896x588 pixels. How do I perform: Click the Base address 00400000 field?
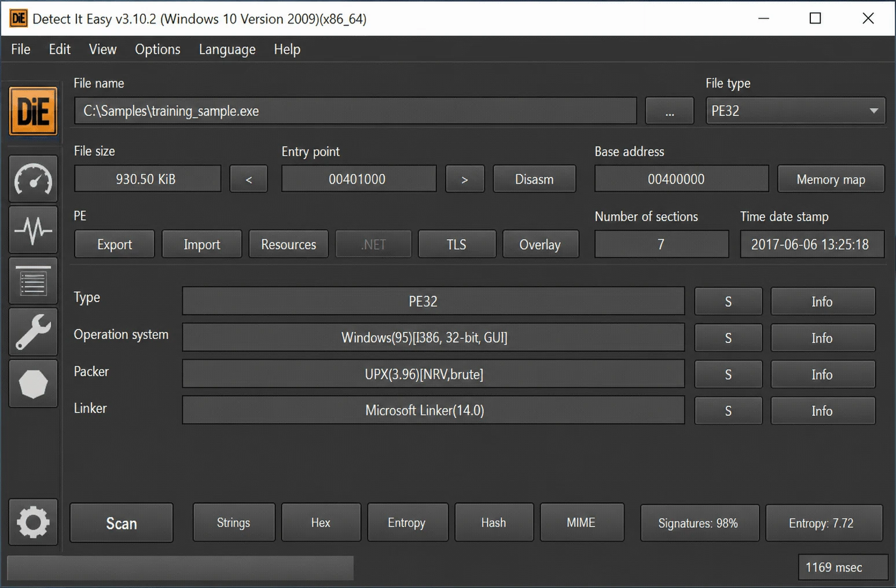pos(681,179)
